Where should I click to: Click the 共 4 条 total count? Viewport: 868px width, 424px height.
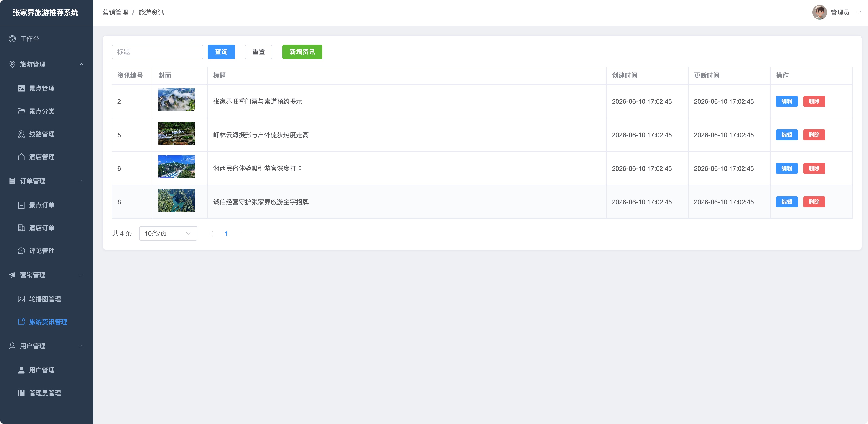[x=122, y=233]
